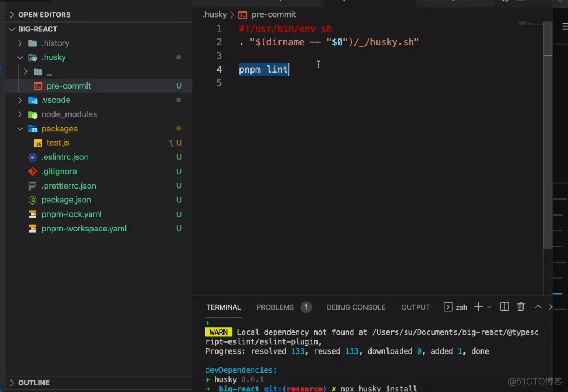Click the .husky folder icon
This screenshot has height=392, width=568.
coord(32,57)
